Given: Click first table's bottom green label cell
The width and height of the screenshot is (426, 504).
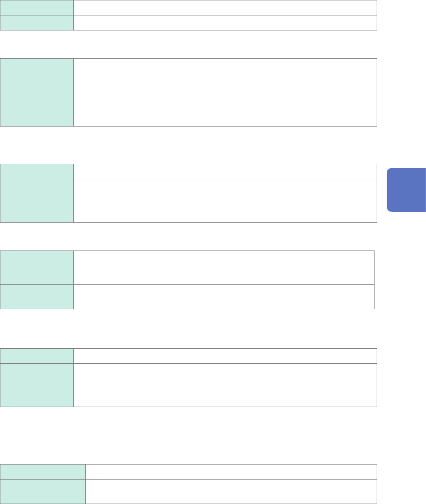Looking at the screenshot, I should click(37, 23).
